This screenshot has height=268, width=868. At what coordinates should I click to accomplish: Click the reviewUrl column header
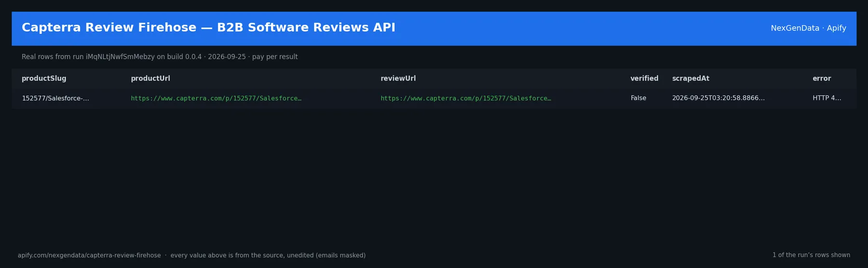[398, 79]
